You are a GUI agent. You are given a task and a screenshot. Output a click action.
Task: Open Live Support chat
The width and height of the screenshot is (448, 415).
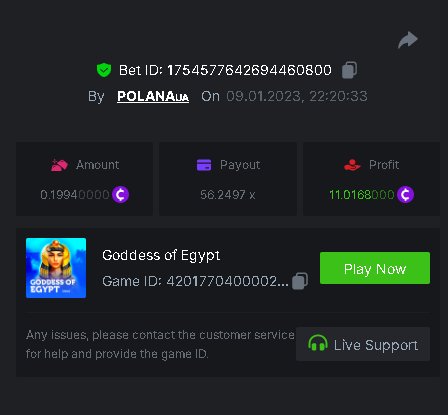coord(363,344)
